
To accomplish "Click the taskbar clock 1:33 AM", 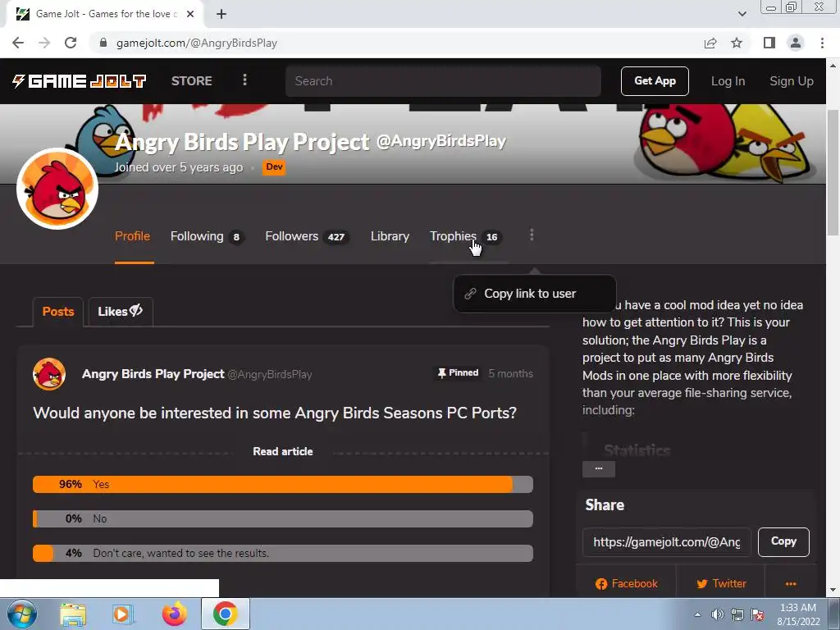I will 798,614.
